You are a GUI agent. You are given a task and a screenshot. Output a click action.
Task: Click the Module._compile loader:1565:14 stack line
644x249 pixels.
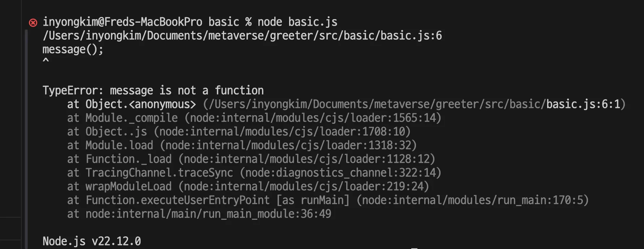254,118
